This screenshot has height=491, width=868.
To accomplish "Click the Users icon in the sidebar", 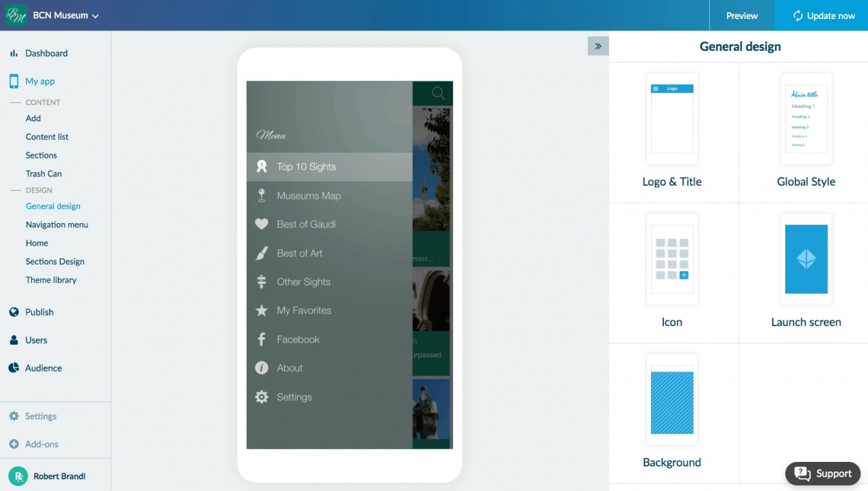I will [13, 340].
